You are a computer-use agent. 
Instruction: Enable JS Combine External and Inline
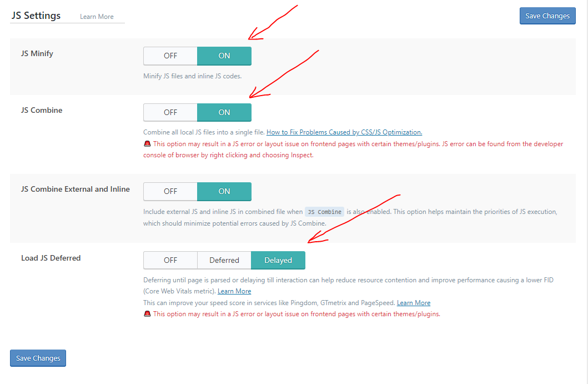click(x=224, y=191)
